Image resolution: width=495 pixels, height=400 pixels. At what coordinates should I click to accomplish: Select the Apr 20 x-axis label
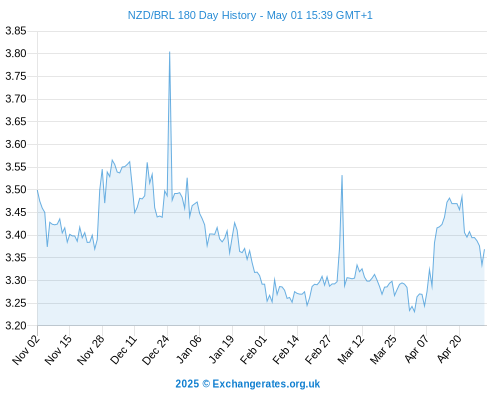pyautogui.click(x=449, y=349)
